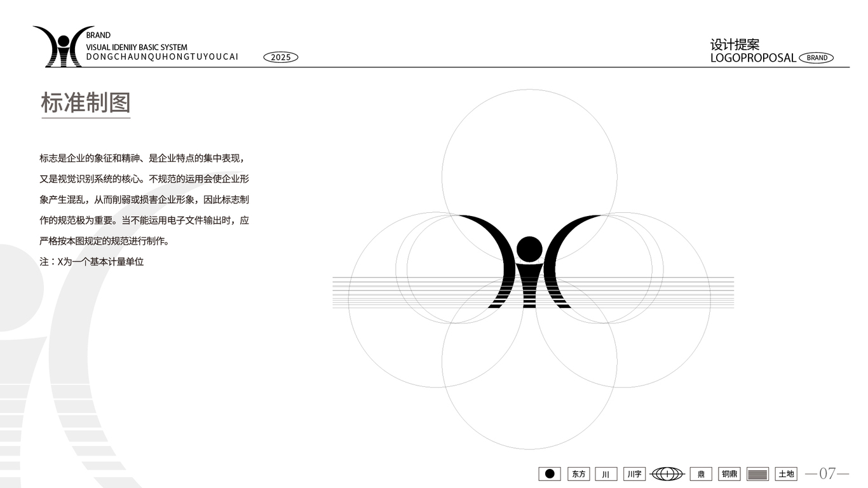Click the 标准制图 heading

[86, 102]
